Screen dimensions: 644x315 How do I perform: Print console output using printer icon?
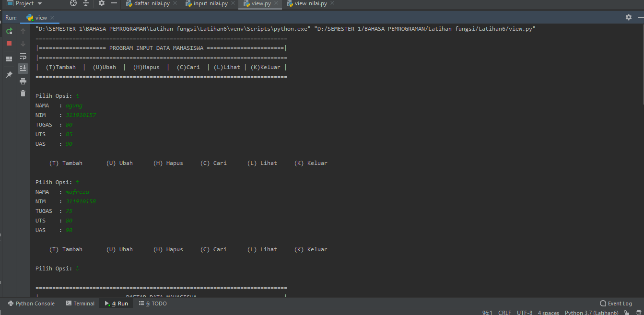tap(23, 81)
